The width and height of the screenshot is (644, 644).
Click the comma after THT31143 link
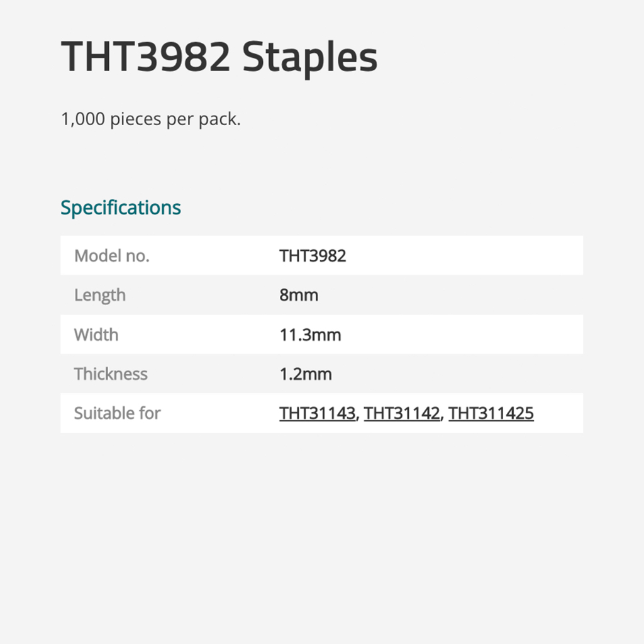(x=358, y=416)
